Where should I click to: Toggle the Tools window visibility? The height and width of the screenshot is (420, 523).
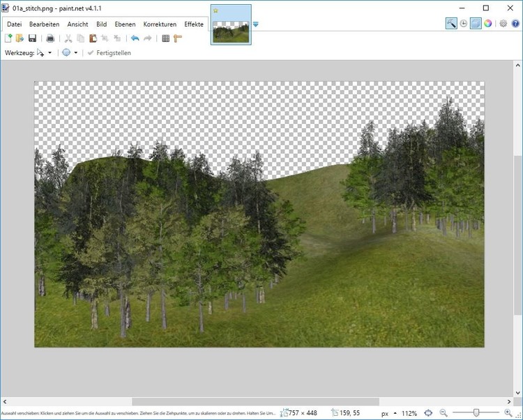[x=451, y=23]
